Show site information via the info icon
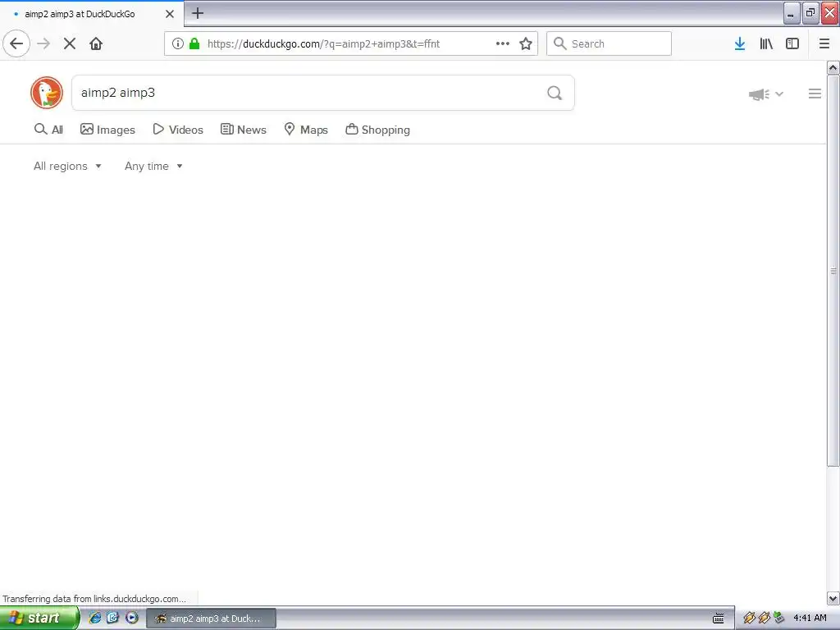 178,43
